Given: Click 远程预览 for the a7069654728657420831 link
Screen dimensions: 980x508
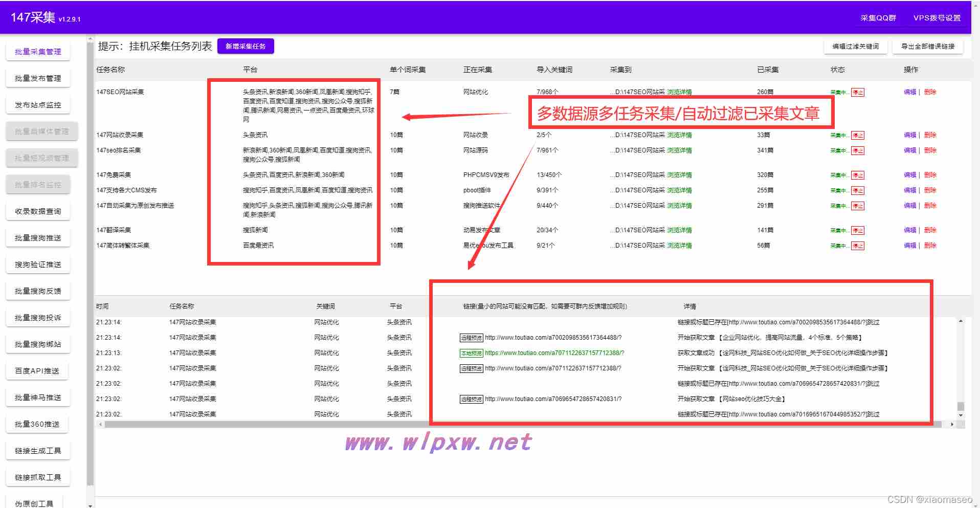Looking at the screenshot, I should tap(471, 400).
